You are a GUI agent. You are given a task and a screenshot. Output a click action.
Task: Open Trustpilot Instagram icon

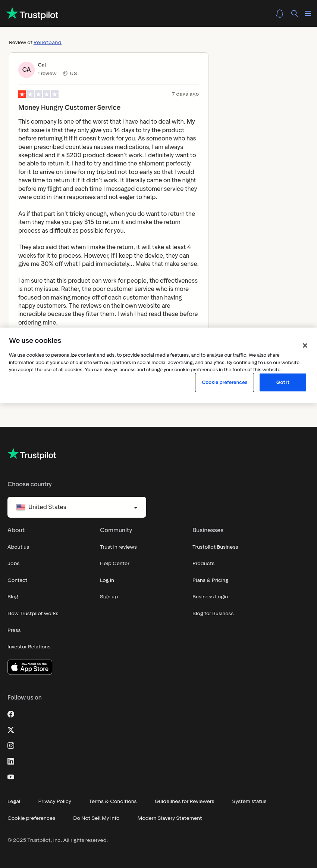(x=11, y=745)
